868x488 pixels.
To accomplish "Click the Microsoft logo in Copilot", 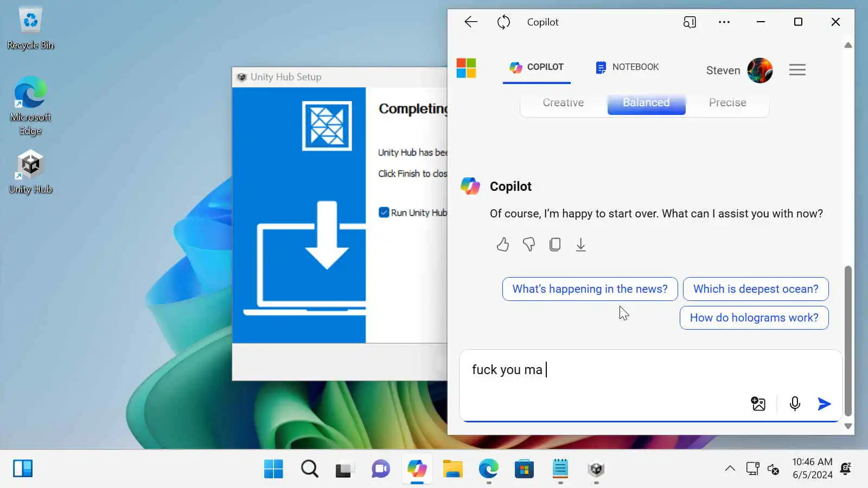I will 466,68.
